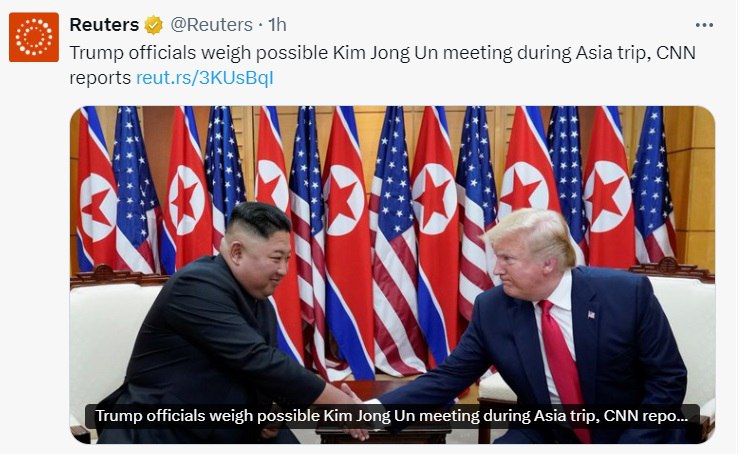Image resolution: width=749 pixels, height=454 pixels.
Task: Click the red necktie in the photo
Action: point(563,361)
